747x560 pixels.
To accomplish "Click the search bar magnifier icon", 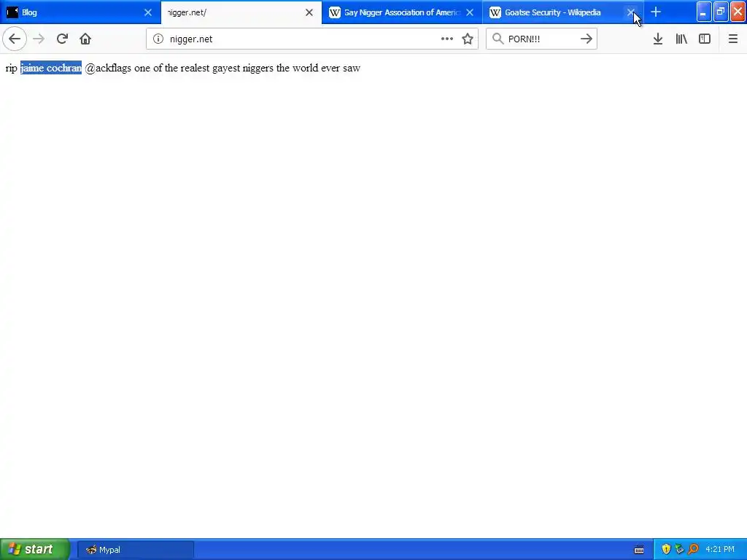I will pyautogui.click(x=498, y=39).
